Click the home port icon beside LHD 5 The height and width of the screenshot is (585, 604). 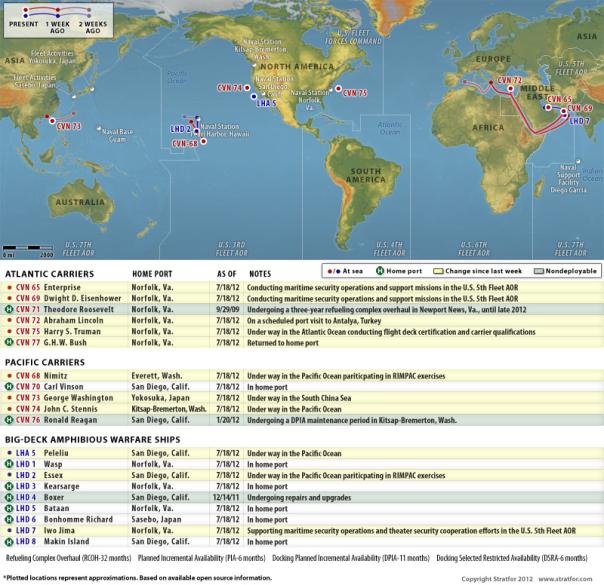(x=9, y=508)
